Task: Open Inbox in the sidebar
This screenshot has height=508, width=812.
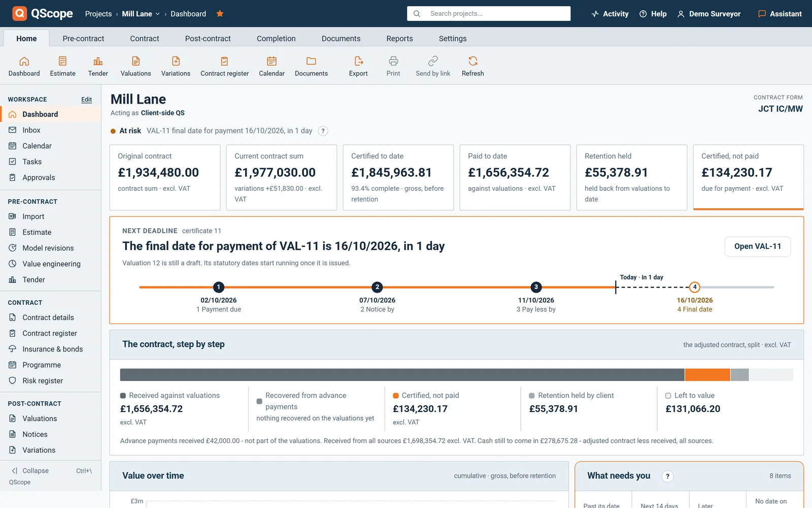Action: tap(51, 130)
